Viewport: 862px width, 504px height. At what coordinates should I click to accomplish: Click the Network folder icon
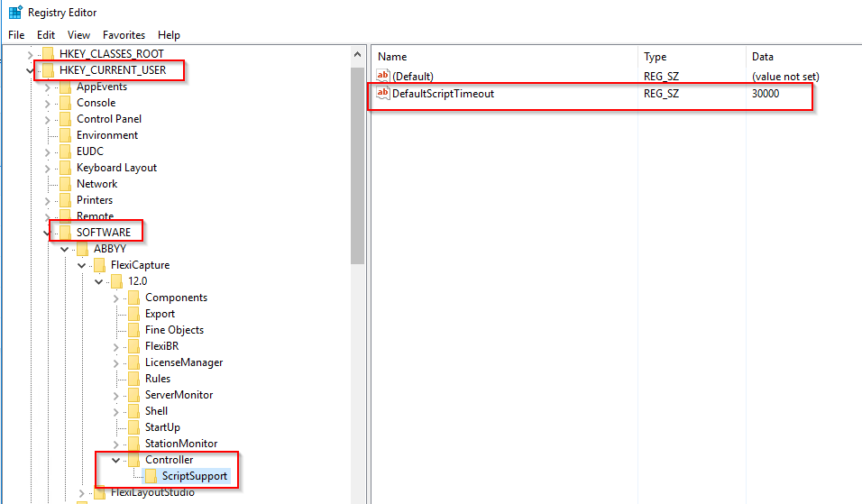65,184
